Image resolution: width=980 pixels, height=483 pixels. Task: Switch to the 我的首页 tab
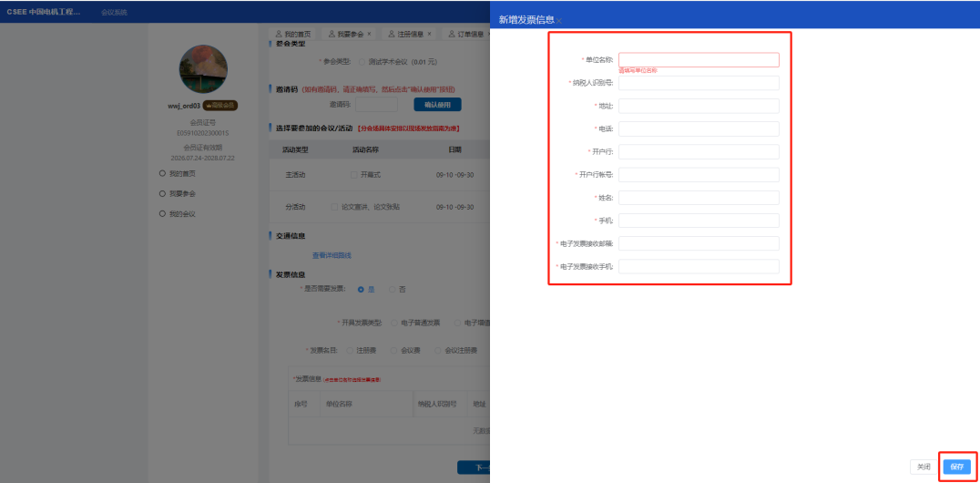296,34
